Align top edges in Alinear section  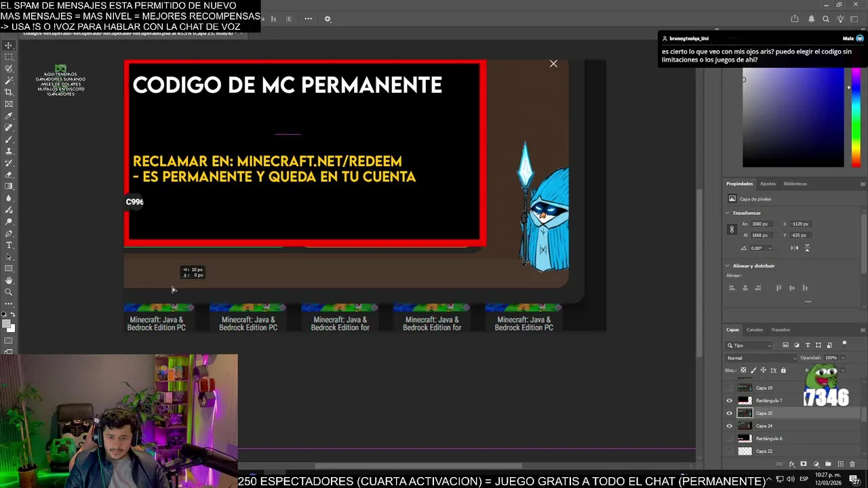pyautogui.click(x=778, y=287)
